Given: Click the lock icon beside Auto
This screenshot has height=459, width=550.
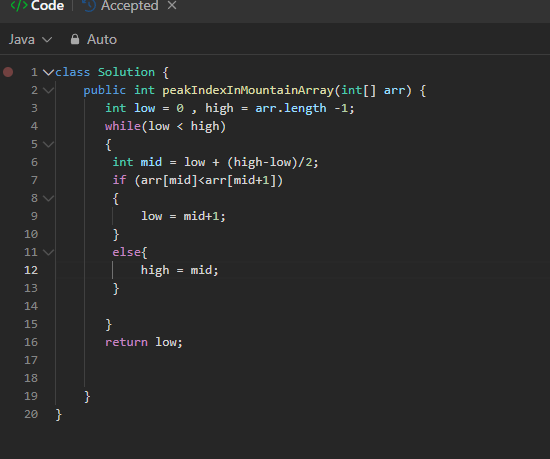Looking at the screenshot, I should tap(75, 39).
